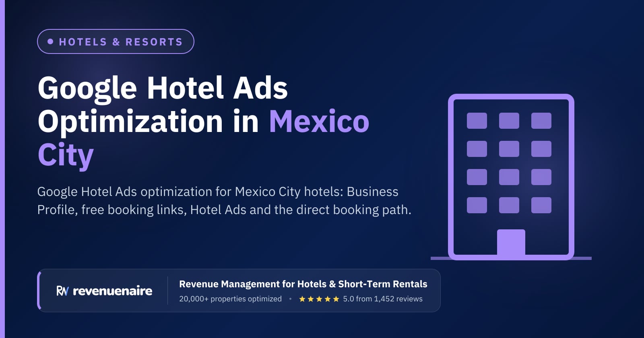This screenshot has height=338, width=644.
Task: Click the hotel building's door
Action: tap(511, 243)
